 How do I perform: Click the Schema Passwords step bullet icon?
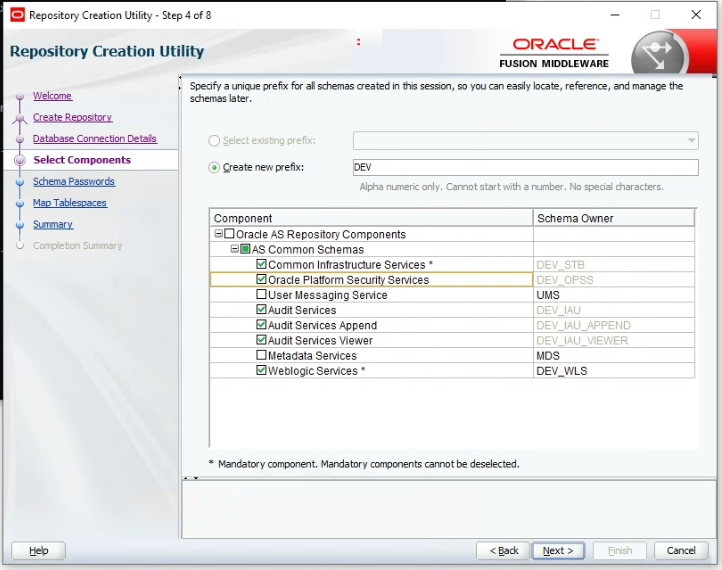pos(20,182)
